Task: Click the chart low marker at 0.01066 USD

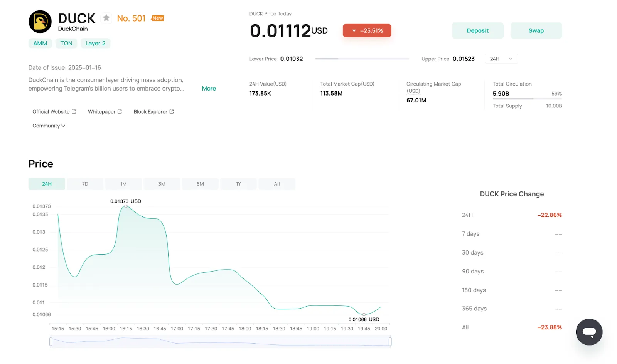Action: coord(364,315)
